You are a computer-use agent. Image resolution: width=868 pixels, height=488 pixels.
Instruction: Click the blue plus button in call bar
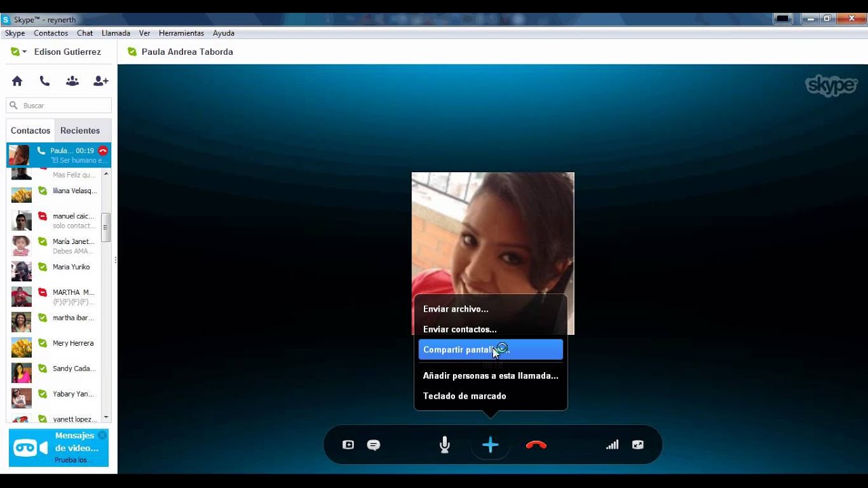tap(490, 445)
